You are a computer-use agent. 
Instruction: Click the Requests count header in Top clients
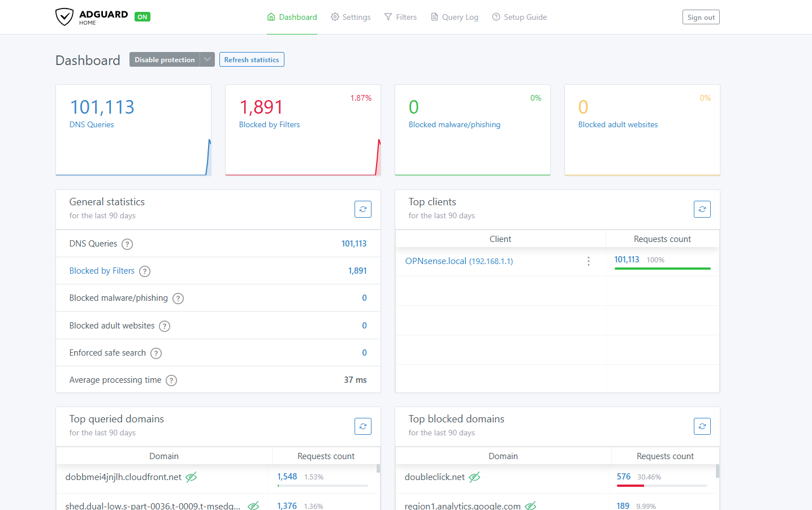pos(663,239)
